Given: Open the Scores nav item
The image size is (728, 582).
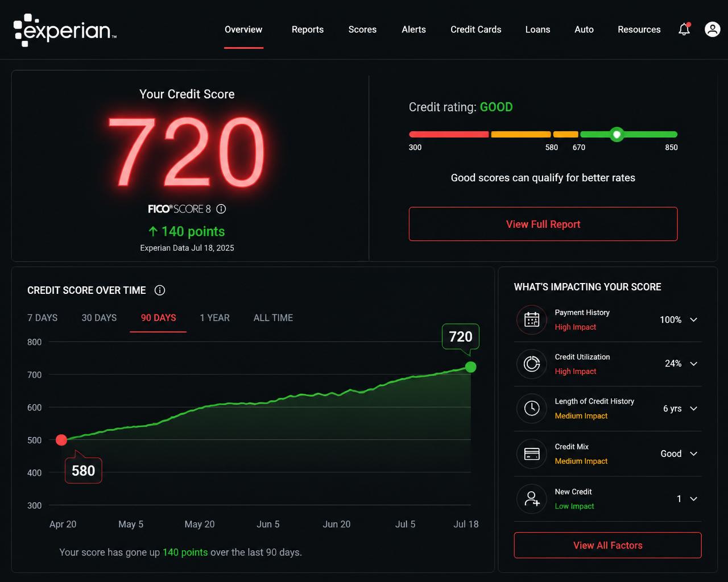Looking at the screenshot, I should (362, 30).
